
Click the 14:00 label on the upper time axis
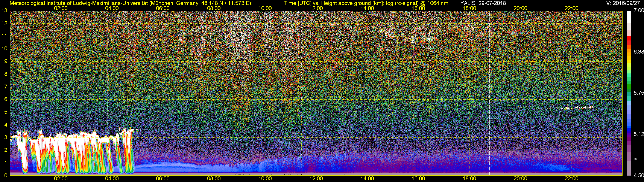point(367,8)
